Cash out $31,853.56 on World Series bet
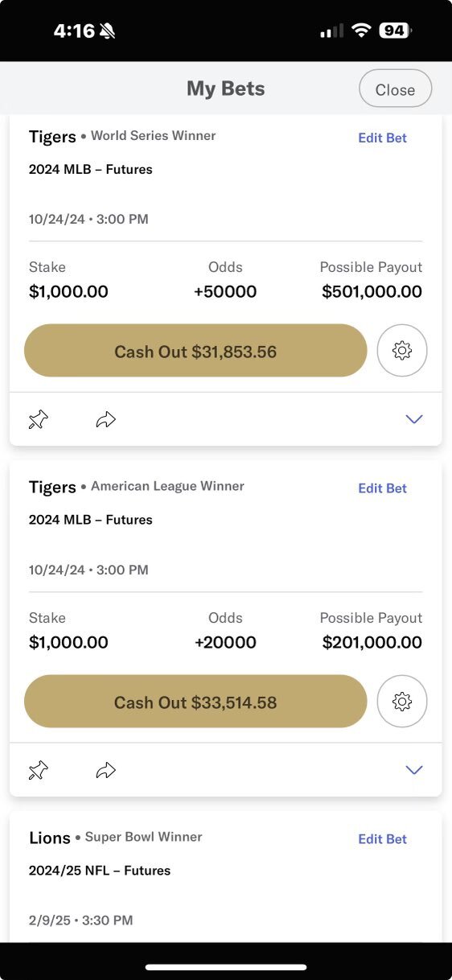The height and width of the screenshot is (980, 452). click(x=195, y=351)
